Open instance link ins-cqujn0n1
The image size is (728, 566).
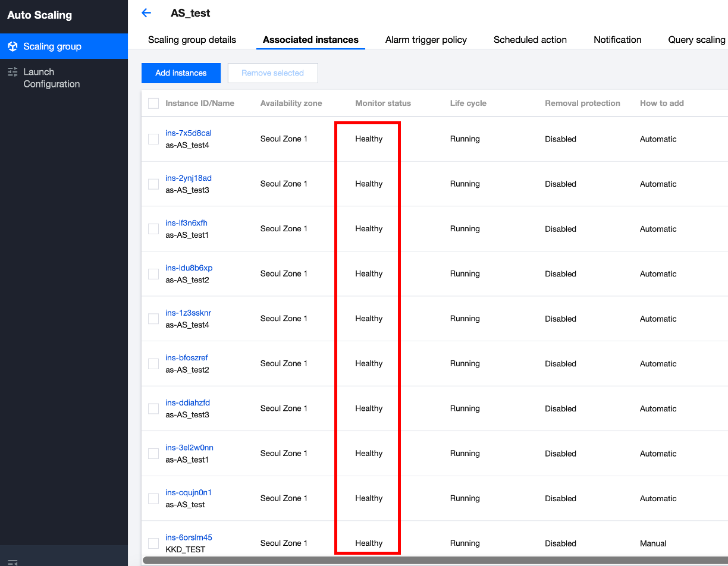189,492
